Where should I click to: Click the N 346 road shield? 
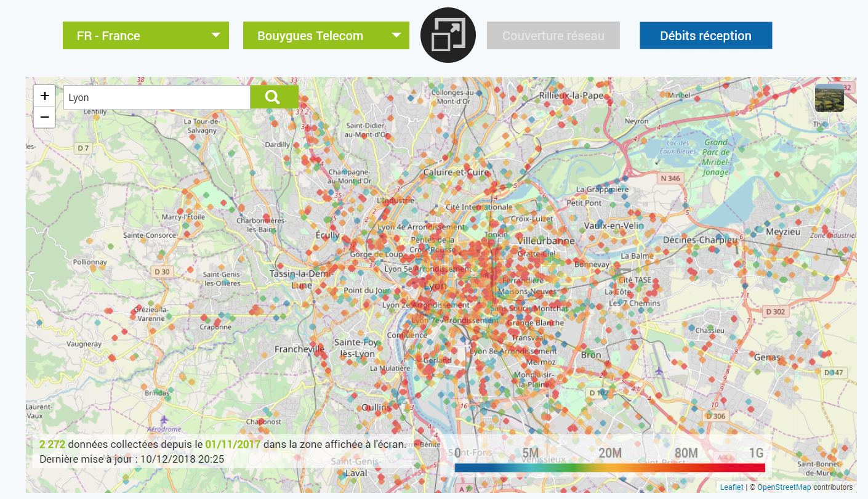coord(670,179)
